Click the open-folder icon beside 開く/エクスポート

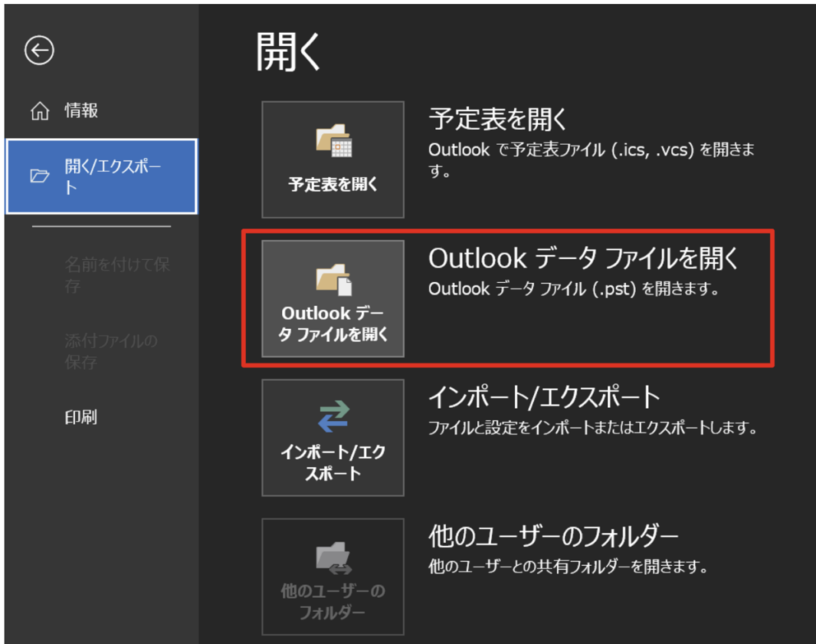point(39,176)
